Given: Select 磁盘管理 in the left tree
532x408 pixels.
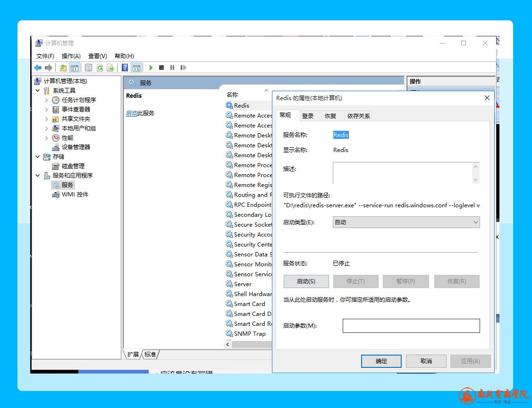Looking at the screenshot, I should (73, 166).
